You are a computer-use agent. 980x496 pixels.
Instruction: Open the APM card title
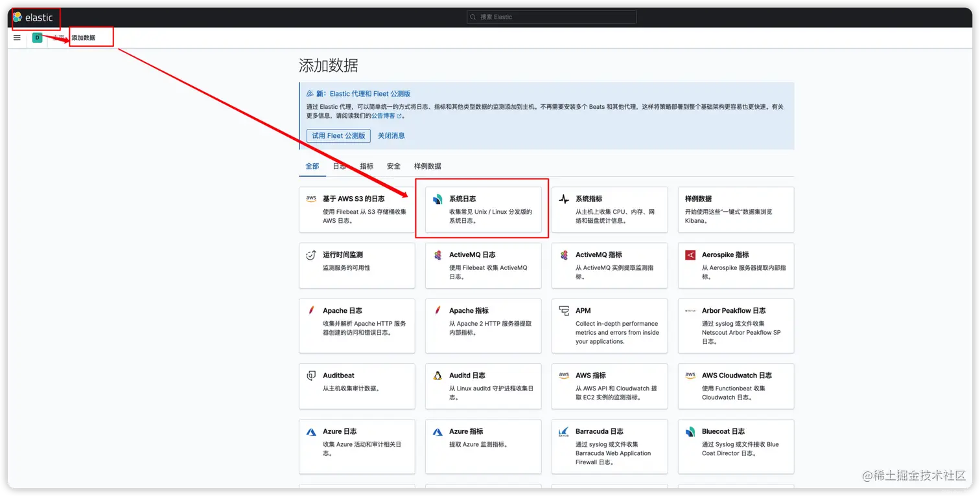pyautogui.click(x=583, y=310)
